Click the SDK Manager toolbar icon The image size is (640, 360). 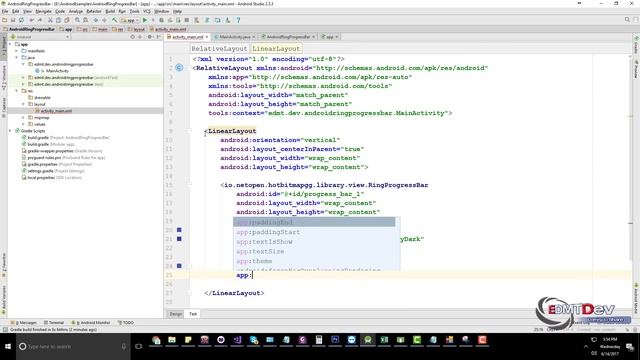pyautogui.click(x=228, y=20)
